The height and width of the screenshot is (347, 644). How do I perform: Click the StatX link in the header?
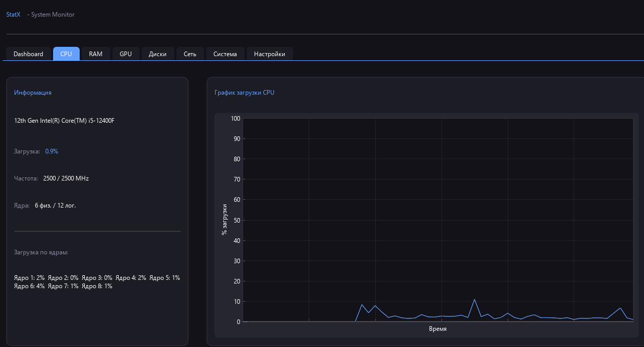(13, 14)
